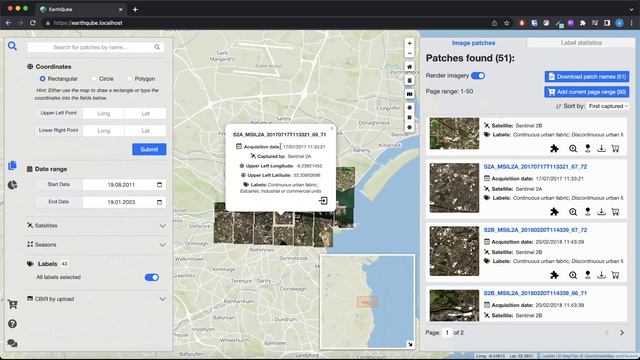Click map pin icon for S2B_MSIL2A_20180220T114339_67_72
Image resolution: width=640 pixels, height=360 pixels.
click(x=587, y=275)
